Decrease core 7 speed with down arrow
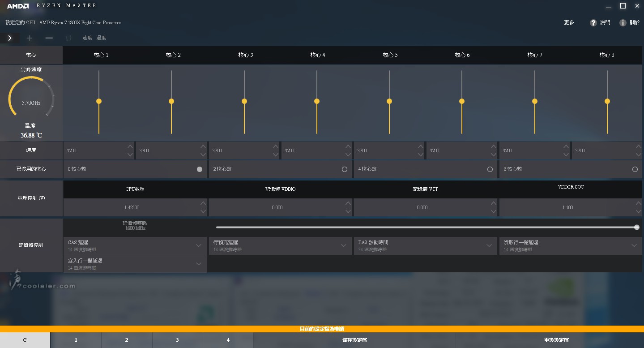Screen dimensions: 644x348 click(566, 155)
